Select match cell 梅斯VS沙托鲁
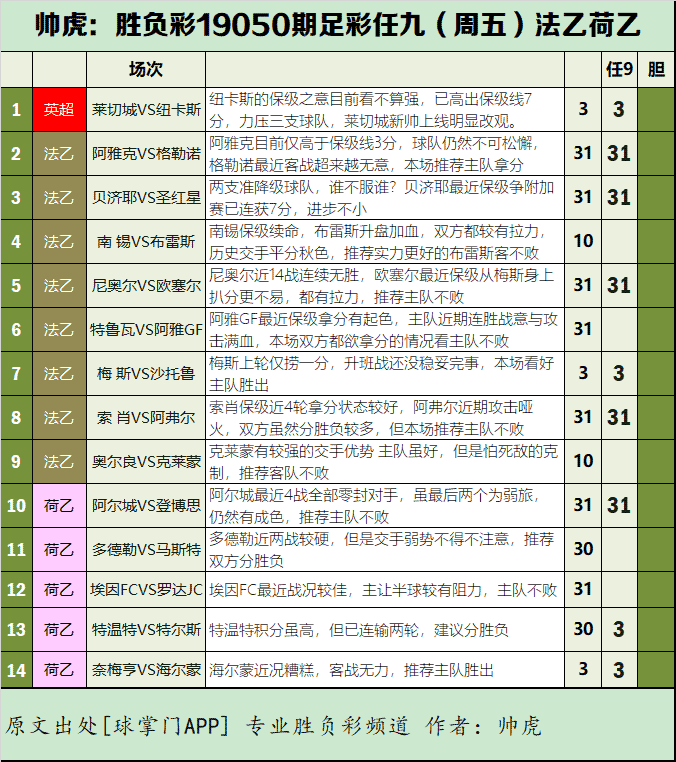The image size is (676, 762). [x=146, y=373]
